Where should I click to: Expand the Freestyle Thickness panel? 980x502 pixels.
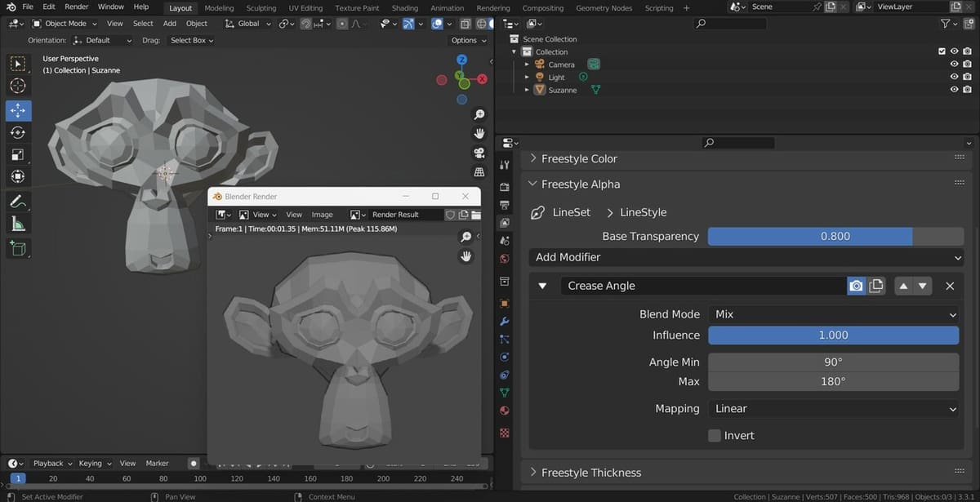(534, 473)
